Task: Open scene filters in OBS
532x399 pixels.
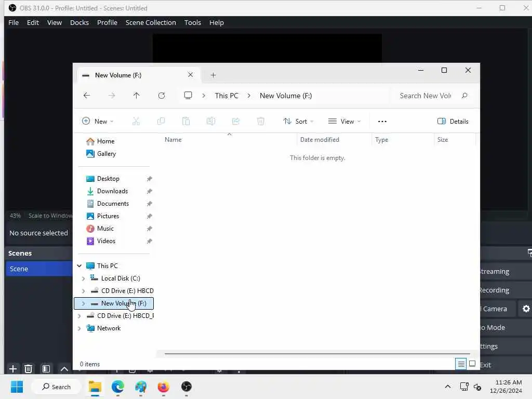Action: click(46, 369)
